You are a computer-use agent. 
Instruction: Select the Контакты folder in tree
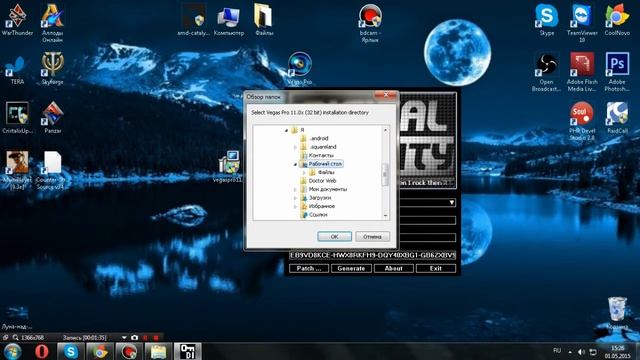321,156
